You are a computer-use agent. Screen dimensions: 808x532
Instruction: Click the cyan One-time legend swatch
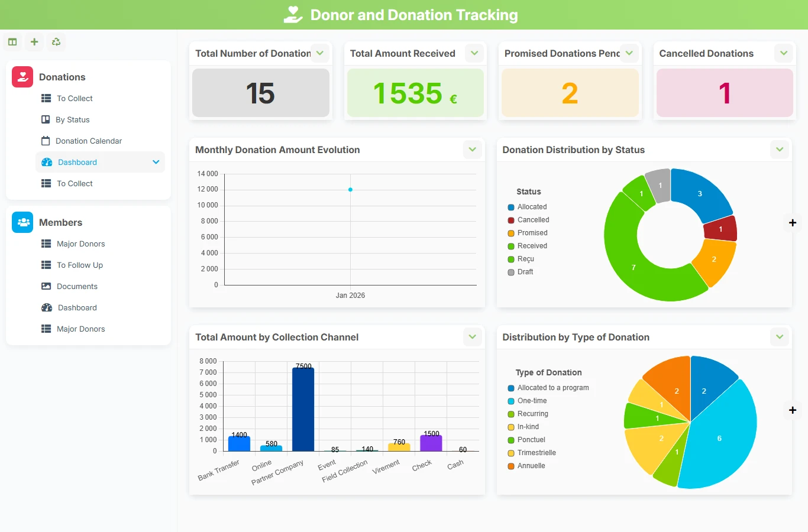point(511,401)
